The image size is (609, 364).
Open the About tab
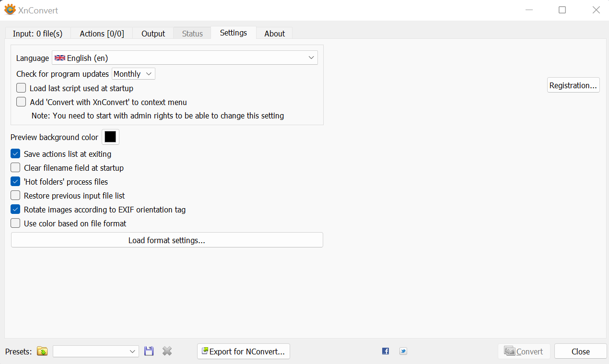tap(275, 34)
